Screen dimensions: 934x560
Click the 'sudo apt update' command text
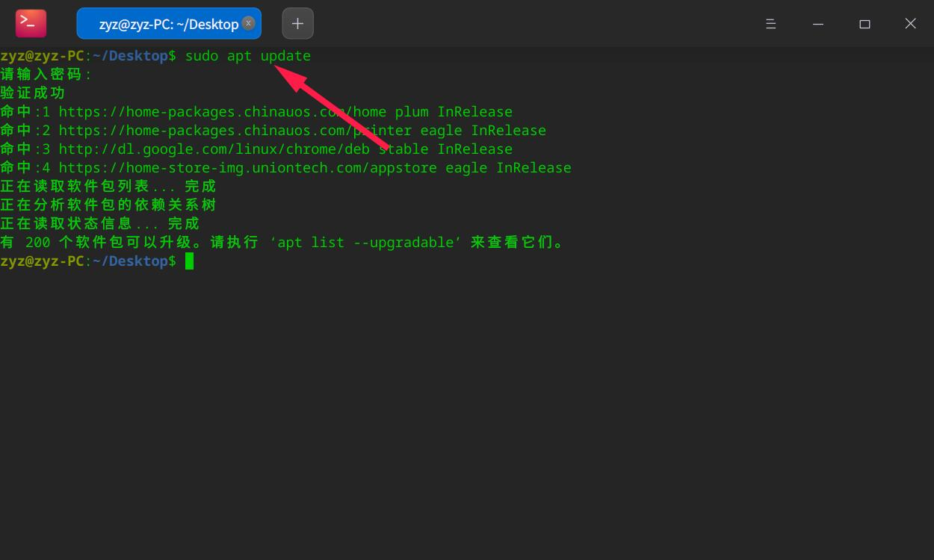(x=248, y=56)
